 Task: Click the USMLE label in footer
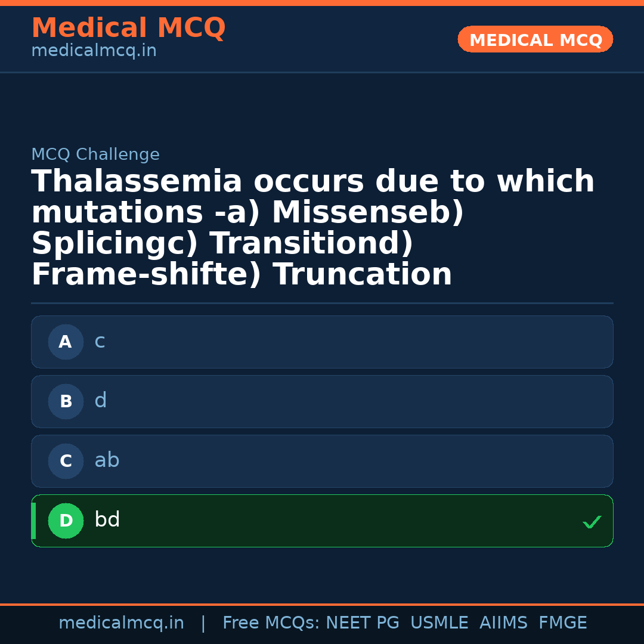(439, 623)
